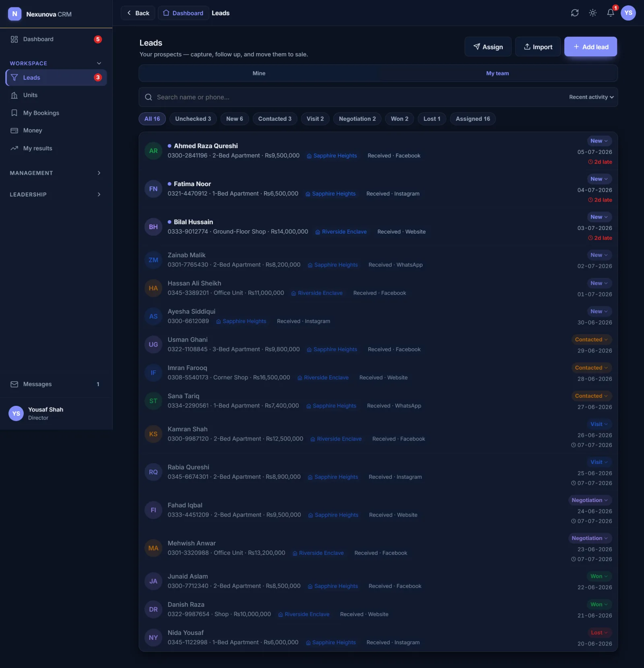Filter leads by All 16 chip
The height and width of the screenshot is (668, 644).
click(x=152, y=119)
